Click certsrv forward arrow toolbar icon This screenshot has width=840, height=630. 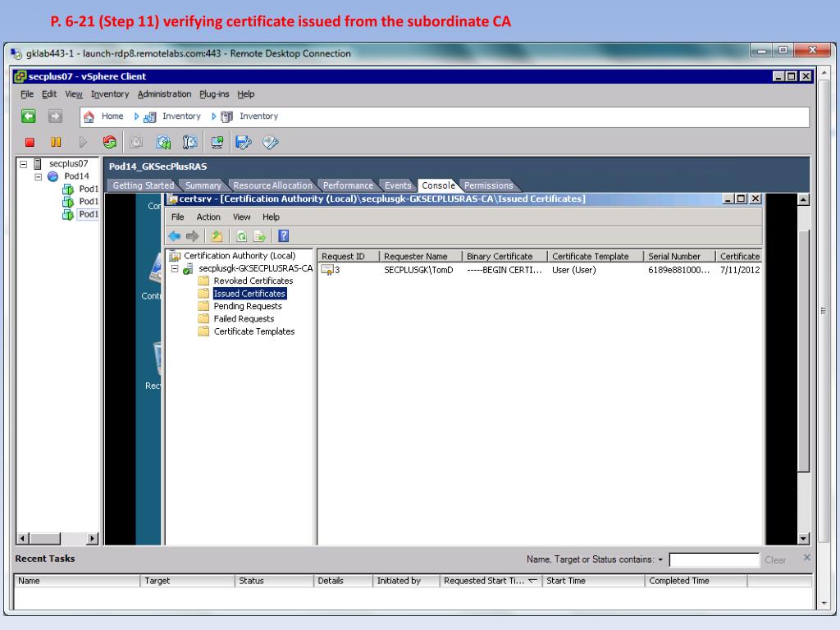pos(192,235)
